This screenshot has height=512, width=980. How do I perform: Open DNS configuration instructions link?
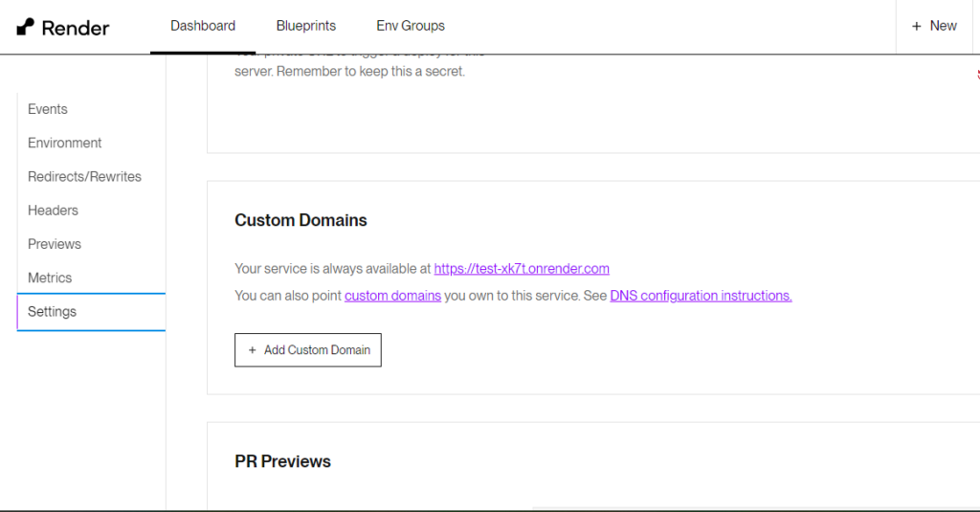(701, 296)
